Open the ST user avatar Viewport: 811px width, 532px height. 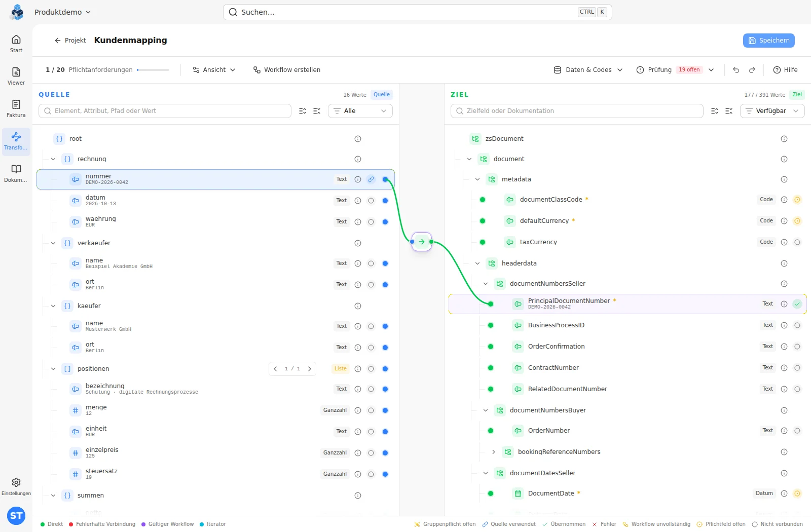coord(16,516)
